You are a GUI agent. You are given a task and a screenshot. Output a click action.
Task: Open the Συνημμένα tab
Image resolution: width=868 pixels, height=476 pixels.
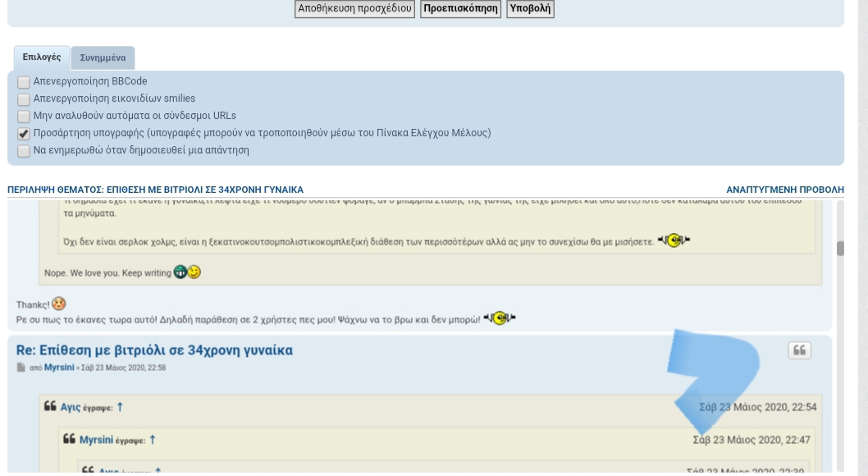tap(103, 57)
